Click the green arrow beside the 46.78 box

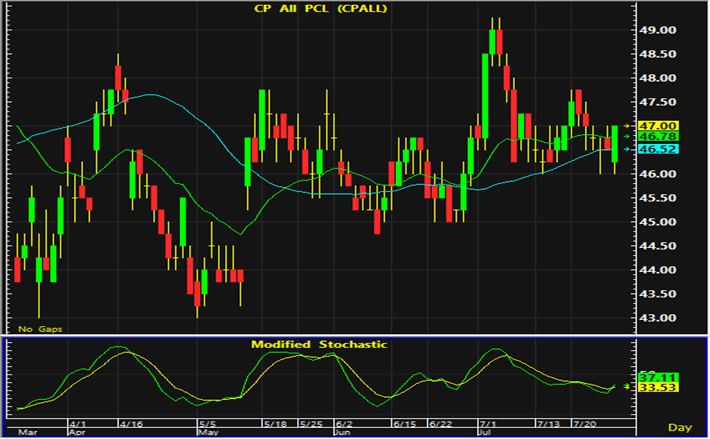pyautogui.click(x=627, y=137)
